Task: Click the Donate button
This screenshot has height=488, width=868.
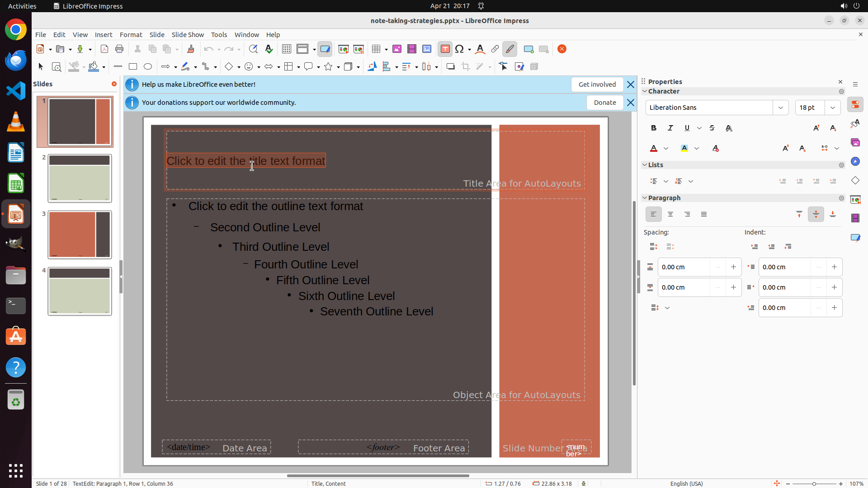Action: point(605,103)
